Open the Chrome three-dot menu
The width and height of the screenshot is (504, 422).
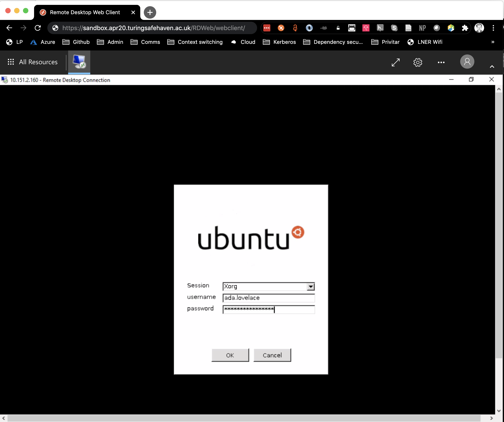[493, 28]
